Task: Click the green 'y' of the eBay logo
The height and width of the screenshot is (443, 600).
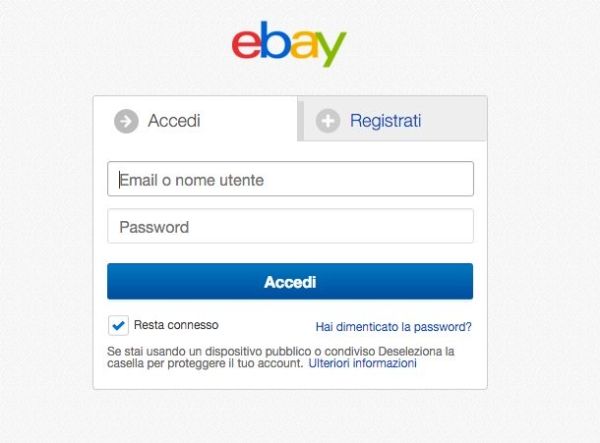Action: coord(331,49)
